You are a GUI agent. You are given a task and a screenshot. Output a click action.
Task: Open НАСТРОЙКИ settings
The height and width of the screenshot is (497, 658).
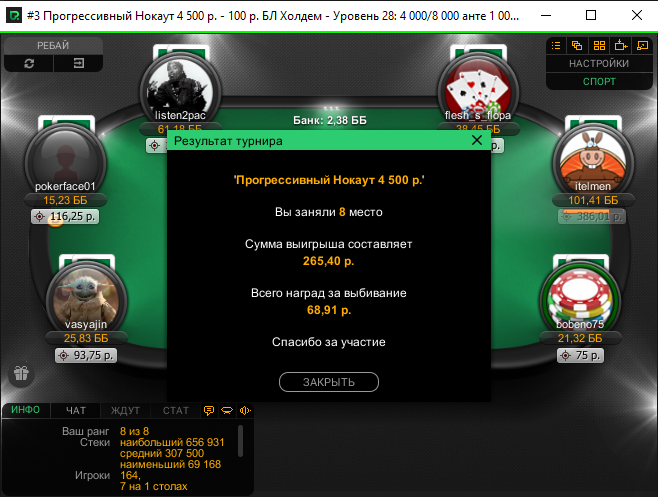[x=599, y=64]
